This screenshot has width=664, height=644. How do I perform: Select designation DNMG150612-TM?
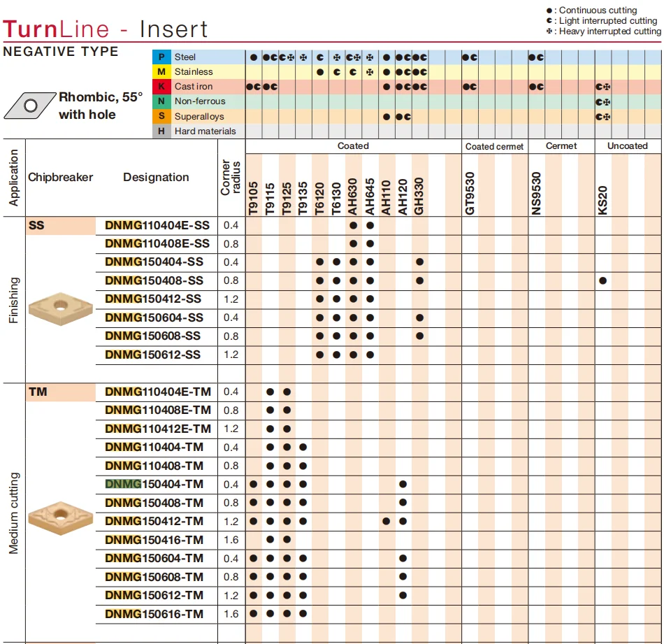pos(154,596)
